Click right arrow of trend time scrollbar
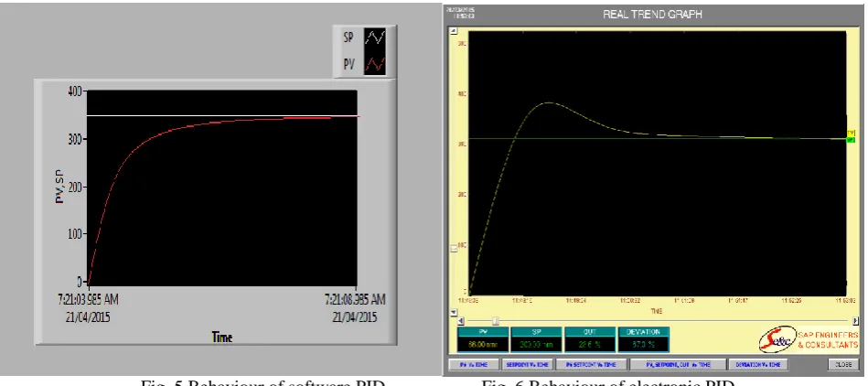This screenshot has width=868, height=386. (x=855, y=321)
